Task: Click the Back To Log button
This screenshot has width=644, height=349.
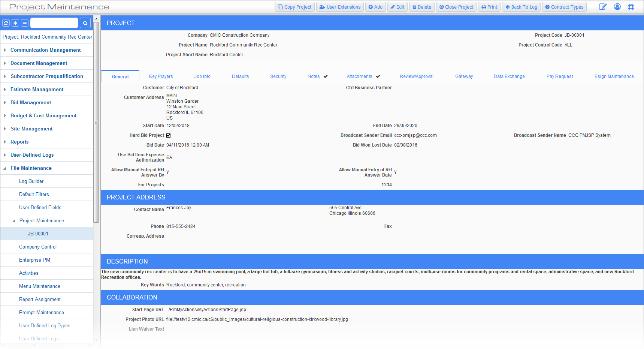Action: coord(521,6)
